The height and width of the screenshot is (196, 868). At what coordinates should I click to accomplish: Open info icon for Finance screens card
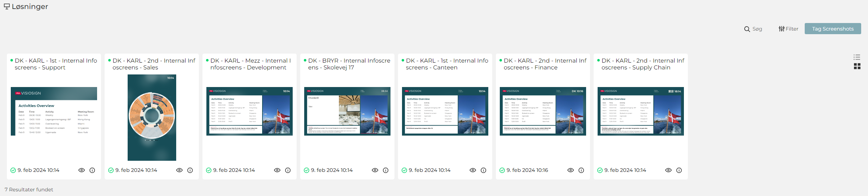click(581, 170)
